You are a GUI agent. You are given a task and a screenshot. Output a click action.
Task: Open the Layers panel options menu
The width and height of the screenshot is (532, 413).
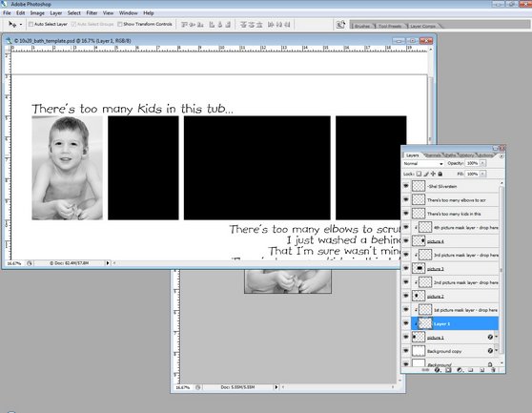click(501, 155)
